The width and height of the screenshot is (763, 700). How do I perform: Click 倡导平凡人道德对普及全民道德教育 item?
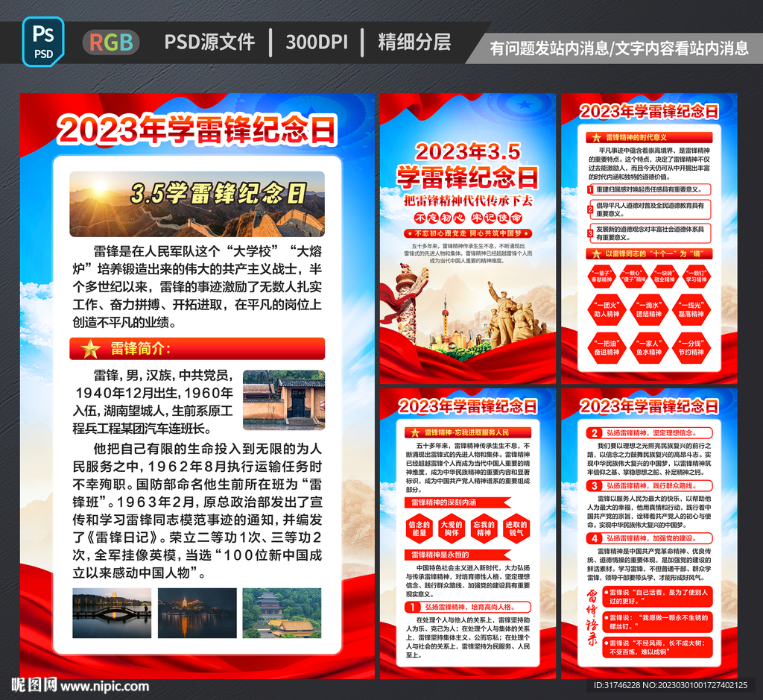pos(649,209)
